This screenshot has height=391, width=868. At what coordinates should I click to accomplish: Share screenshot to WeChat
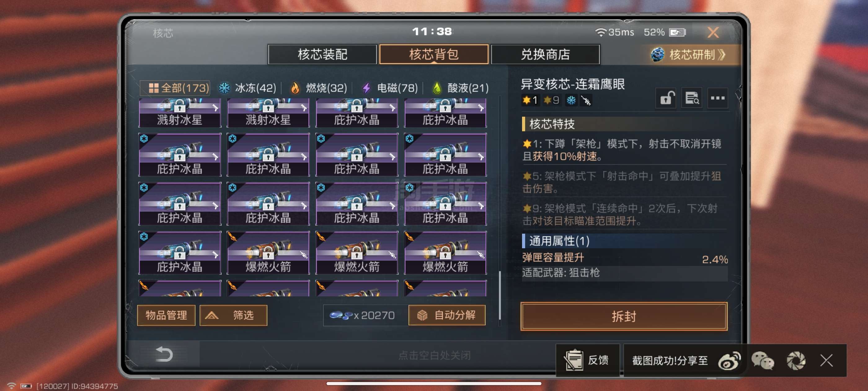(763, 360)
